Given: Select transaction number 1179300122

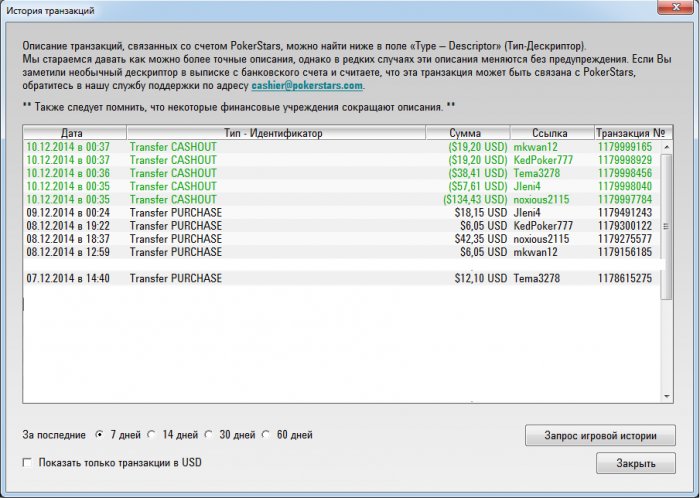Looking at the screenshot, I should click(x=625, y=226).
